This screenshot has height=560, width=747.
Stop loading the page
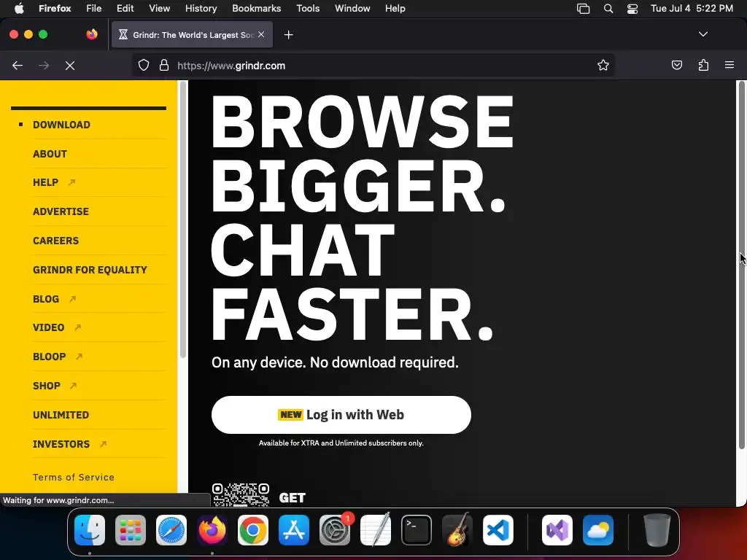69,65
